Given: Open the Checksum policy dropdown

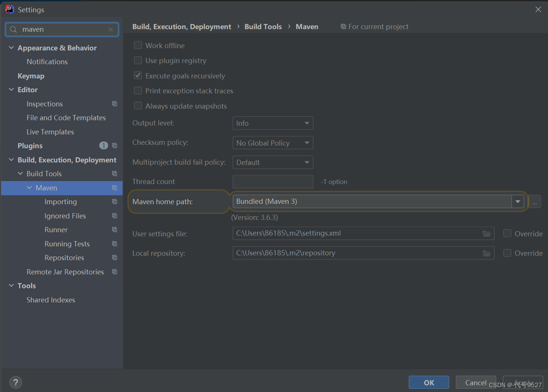Looking at the screenshot, I should [x=273, y=143].
